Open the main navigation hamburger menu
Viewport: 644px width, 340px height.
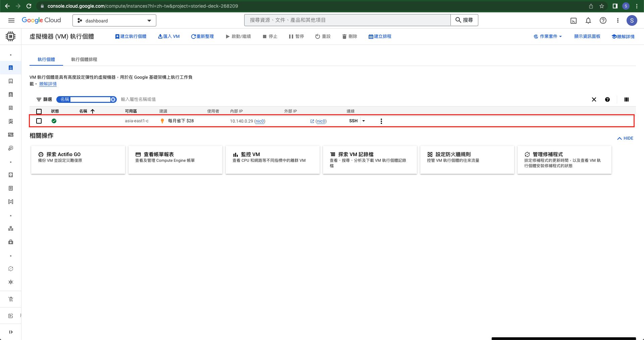(x=11, y=20)
